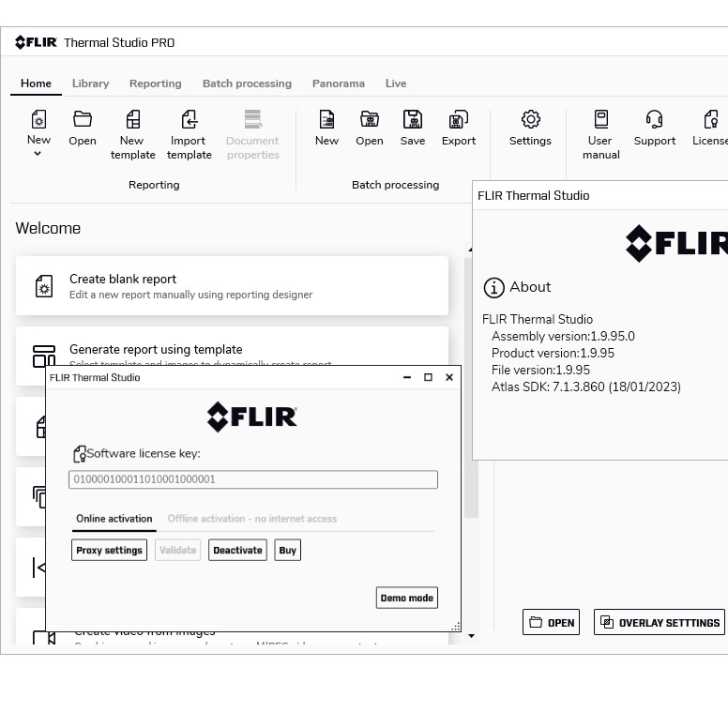This screenshot has height=728, width=728.
Task: Open OVERLAY SETTINGS
Action: pyautogui.click(x=660, y=622)
